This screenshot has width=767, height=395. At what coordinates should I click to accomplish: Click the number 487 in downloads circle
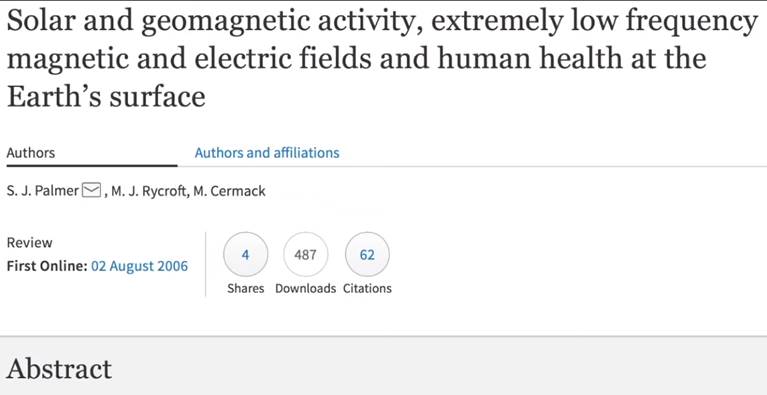point(306,255)
